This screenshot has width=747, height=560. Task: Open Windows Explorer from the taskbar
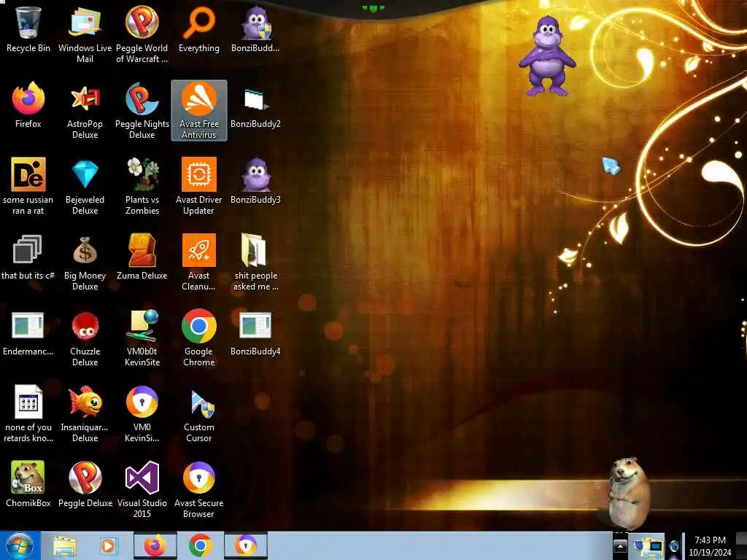pyautogui.click(x=65, y=545)
